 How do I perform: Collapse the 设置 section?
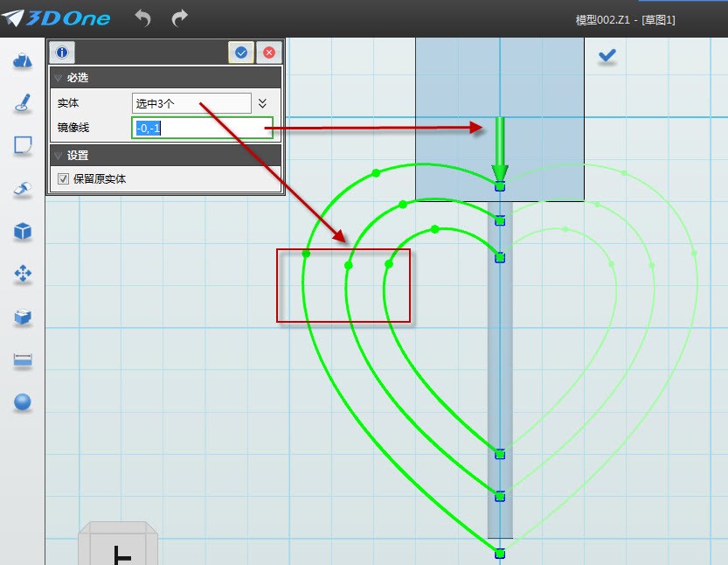point(58,156)
